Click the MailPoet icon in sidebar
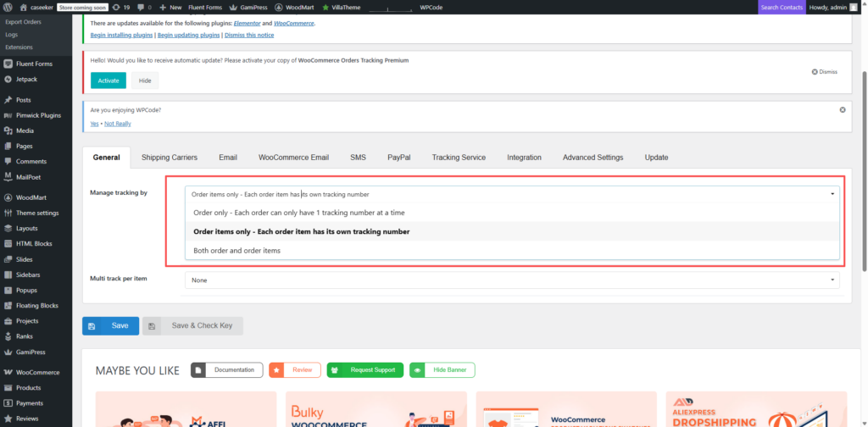The width and height of the screenshot is (868, 427). (x=8, y=177)
